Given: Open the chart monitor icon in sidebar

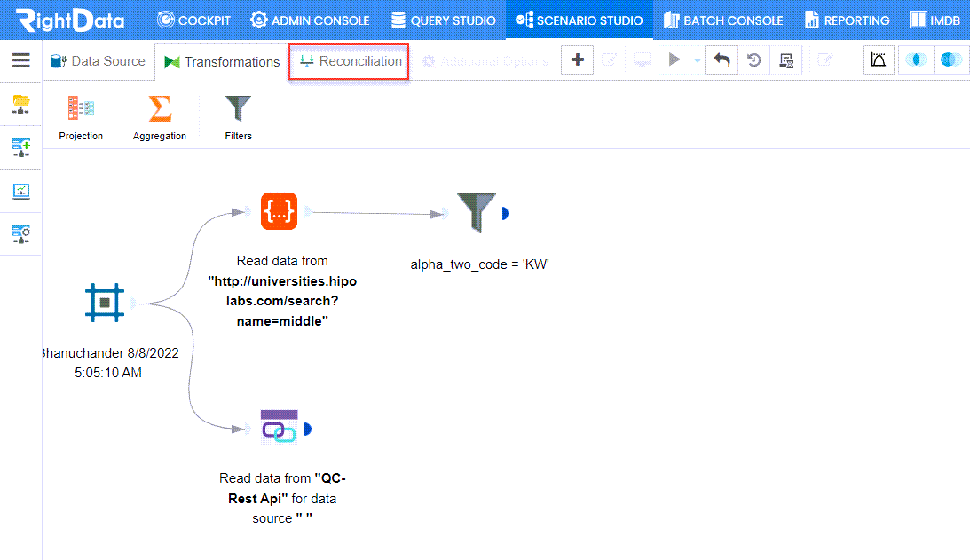Looking at the screenshot, I should point(21,191).
